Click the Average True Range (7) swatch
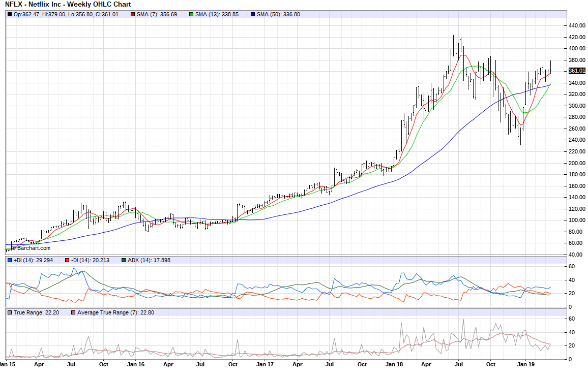588x380 pixels. (x=73, y=312)
